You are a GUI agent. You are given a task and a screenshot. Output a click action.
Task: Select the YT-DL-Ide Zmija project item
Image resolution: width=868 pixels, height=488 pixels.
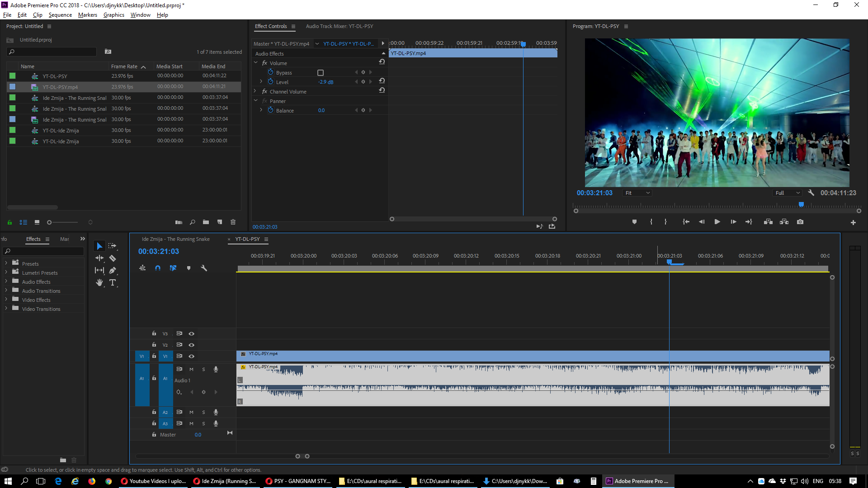coord(61,131)
